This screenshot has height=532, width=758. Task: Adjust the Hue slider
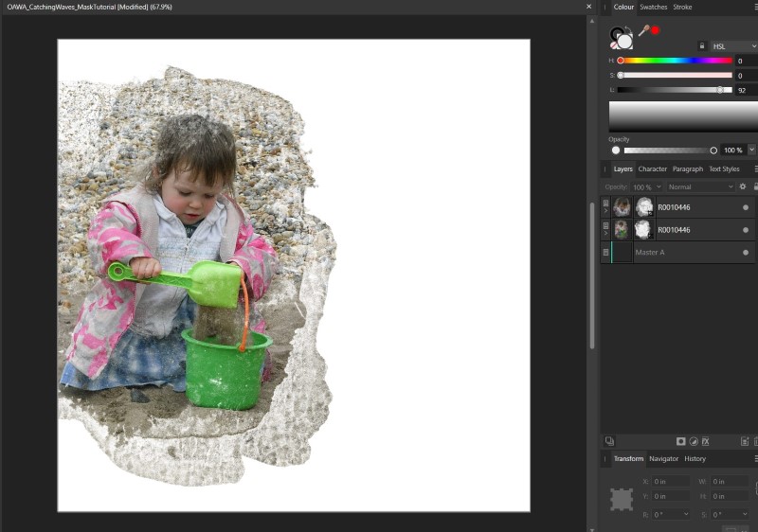(676, 61)
